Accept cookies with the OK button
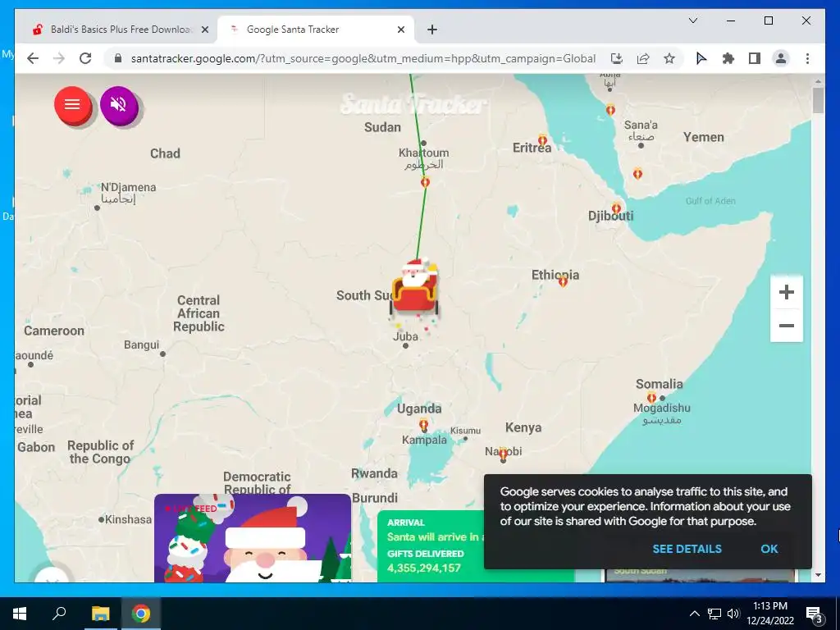Viewport: 840px width, 630px height. 769,549
